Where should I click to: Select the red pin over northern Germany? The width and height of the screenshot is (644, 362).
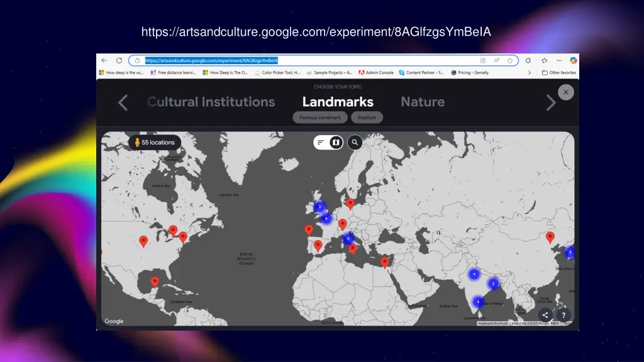[350, 203]
